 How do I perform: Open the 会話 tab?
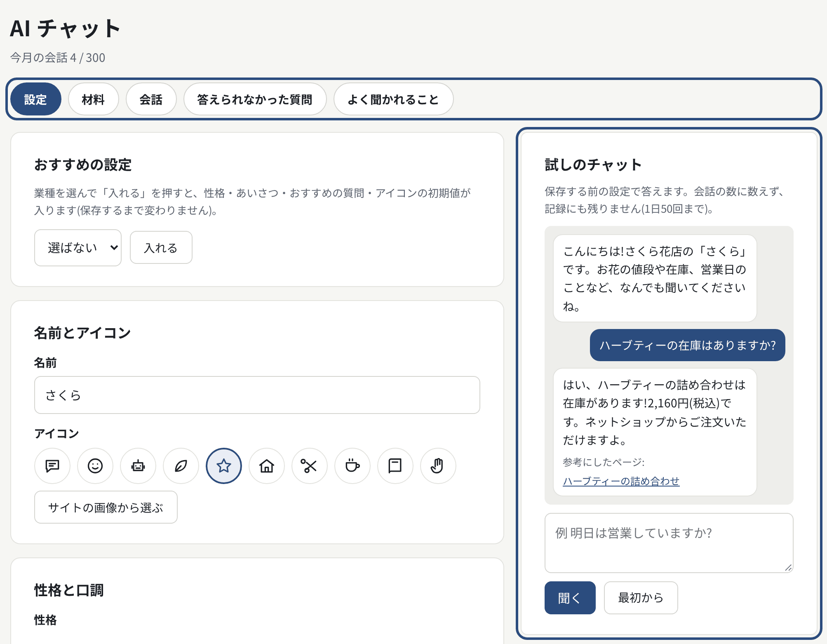click(151, 99)
